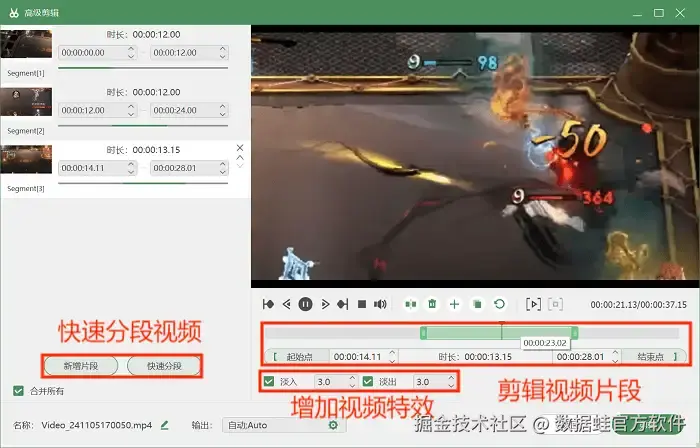This screenshot has width=700, height=448.
Task: Click the copy segment icon
Action: (x=477, y=304)
